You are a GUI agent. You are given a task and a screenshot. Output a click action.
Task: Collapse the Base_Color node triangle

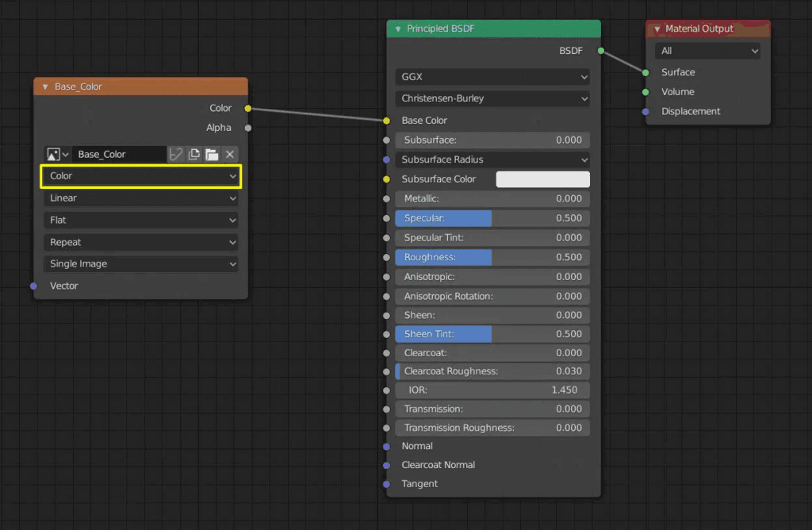(x=45, y=86)
